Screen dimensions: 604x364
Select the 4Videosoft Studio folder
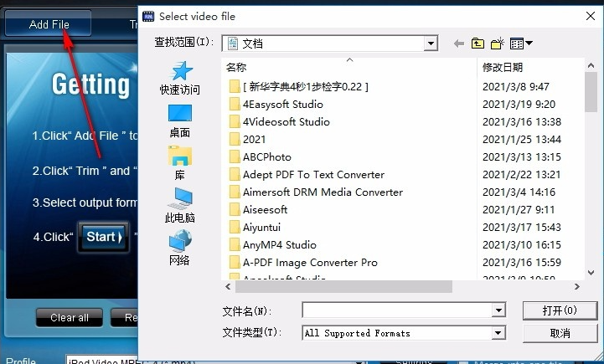279,122
